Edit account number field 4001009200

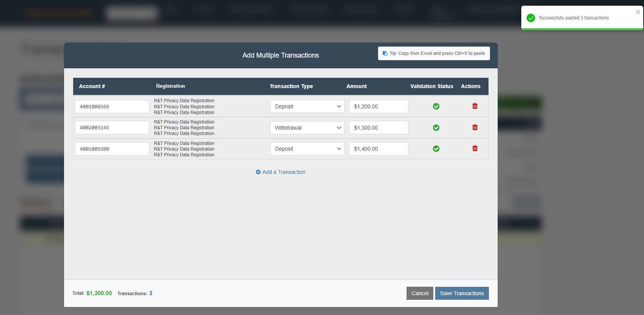click(x=112, y=149)
